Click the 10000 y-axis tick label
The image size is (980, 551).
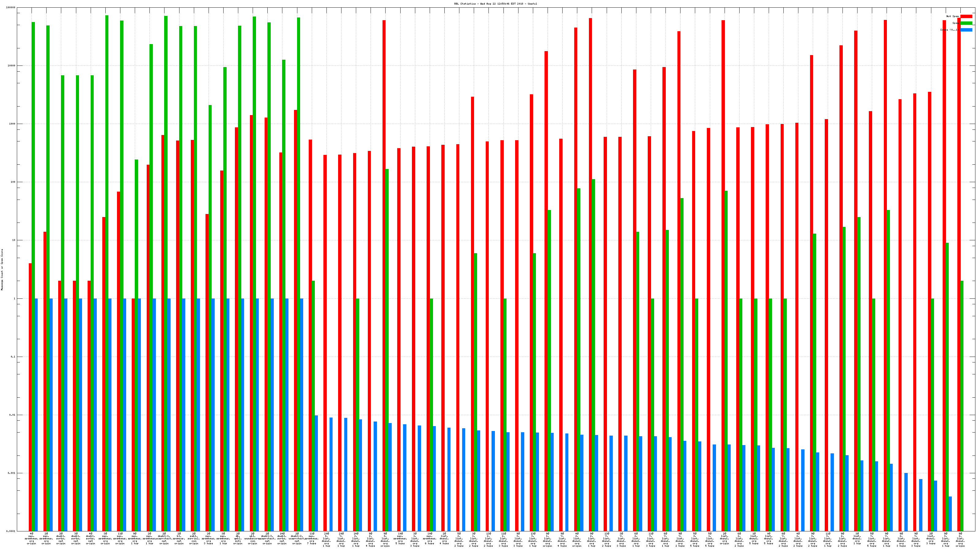[x=12, y=66]
